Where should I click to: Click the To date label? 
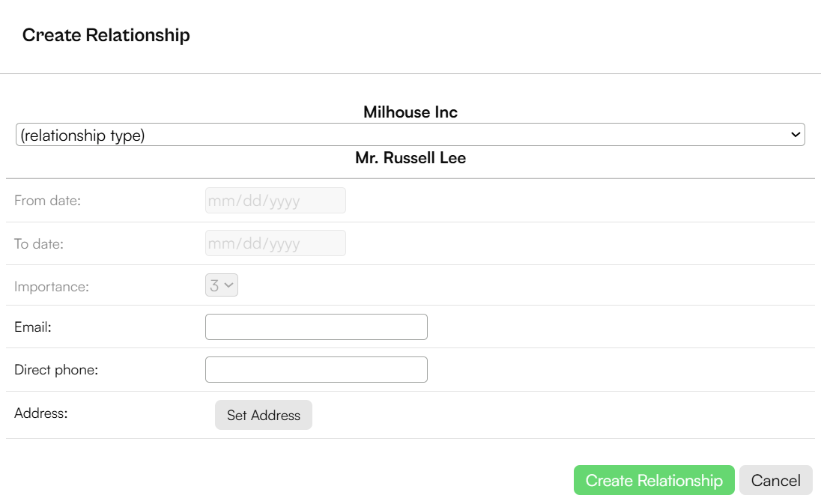tap(39, 244)
